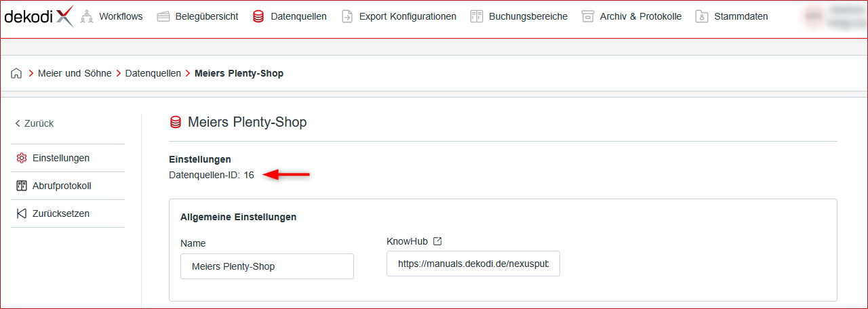Click the Archiv & Protokolle box icon
This screenshot has height=309, width=868.
click(x=588, y=16)
